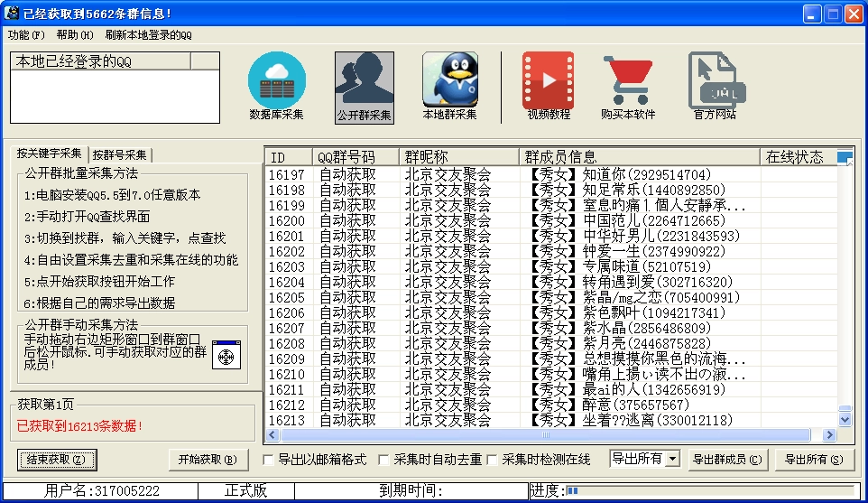Open the 本地已经登录的QQ list header dropdown
868x503 pixels.
point(205,61)
